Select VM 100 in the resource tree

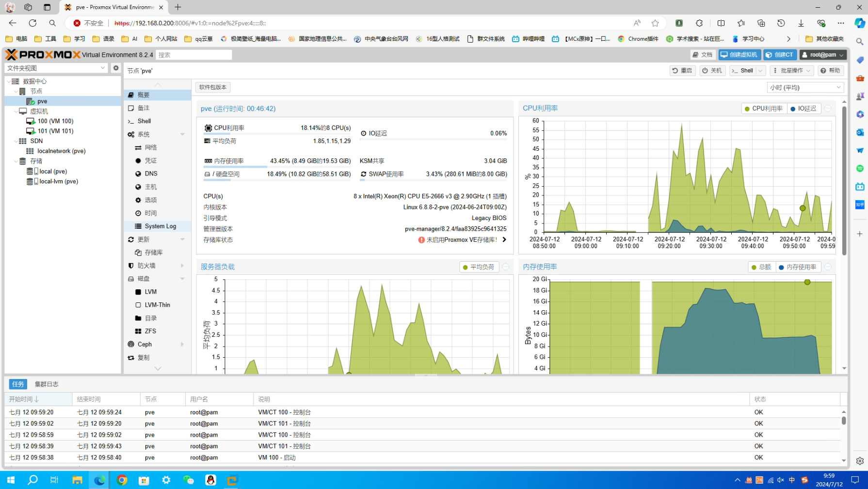pos(55,121)
